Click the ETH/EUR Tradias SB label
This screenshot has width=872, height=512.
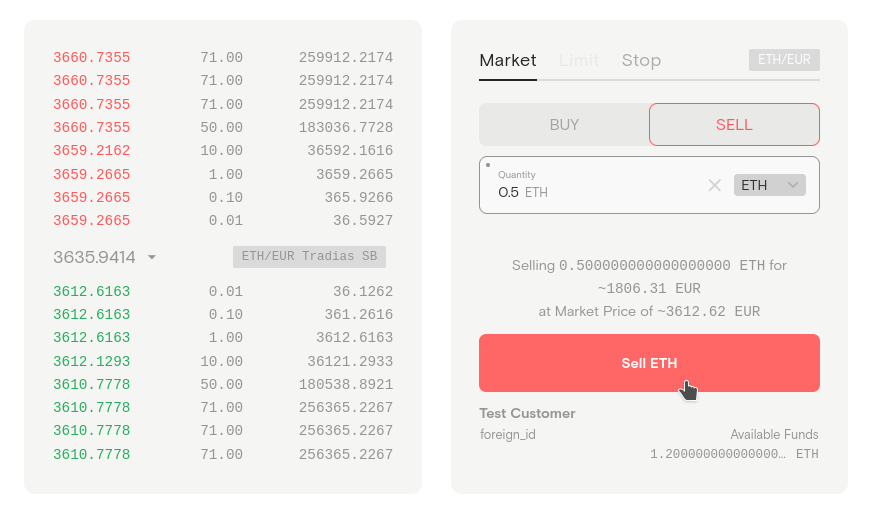click(x=309, y=257)
